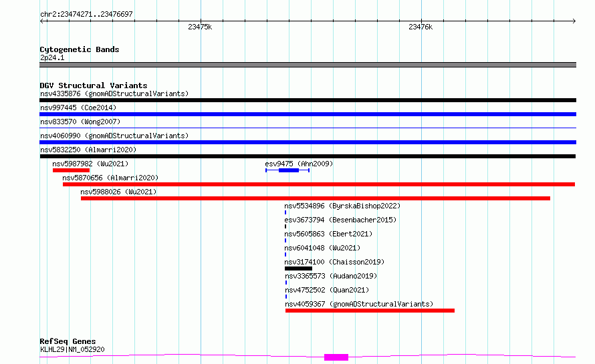Click the long red nsv5870656 bar
The image size is (595, 364).
(x=319, y=184)
